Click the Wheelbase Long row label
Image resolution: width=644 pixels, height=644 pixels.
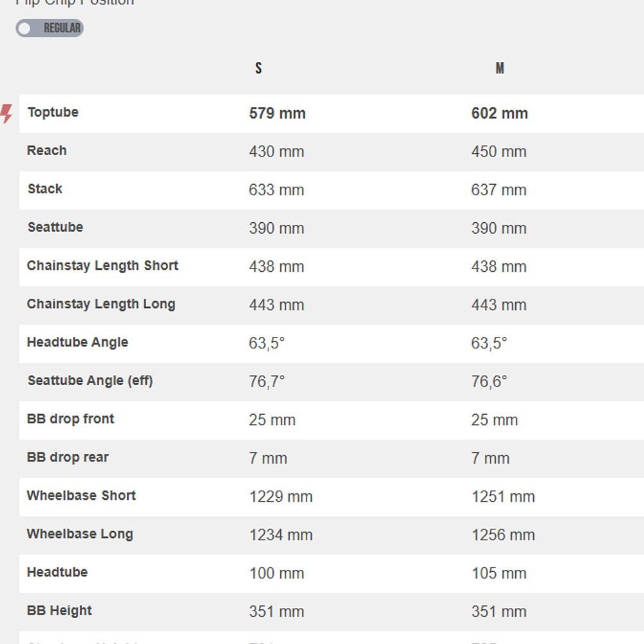click(x=80, y=534)
